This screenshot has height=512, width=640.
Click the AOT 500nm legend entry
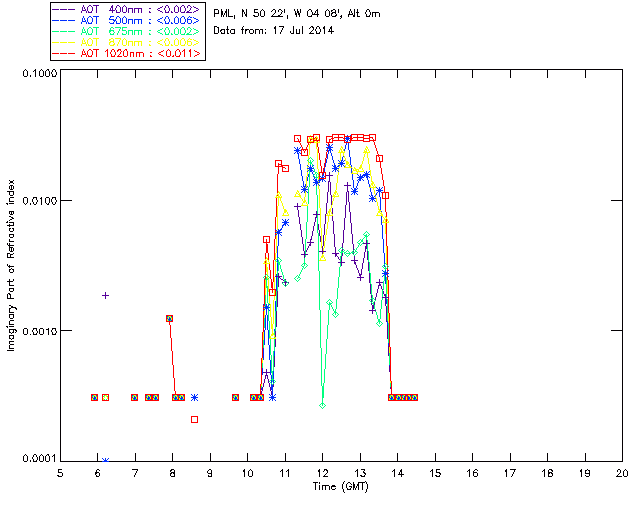point(127,20)
